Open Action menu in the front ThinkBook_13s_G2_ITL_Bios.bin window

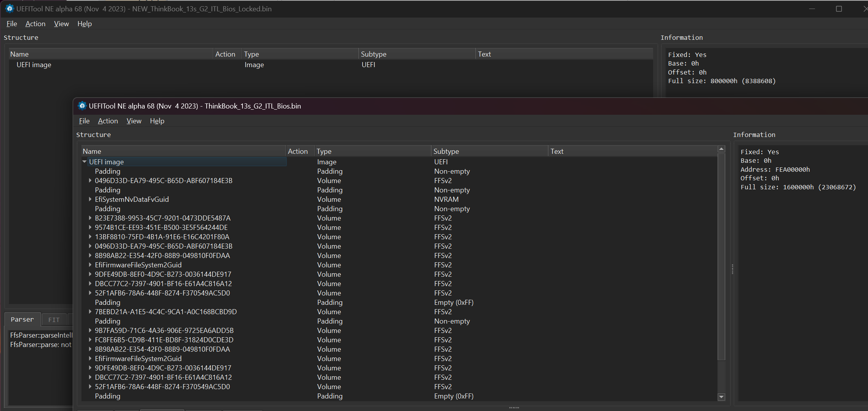[108, 121]
